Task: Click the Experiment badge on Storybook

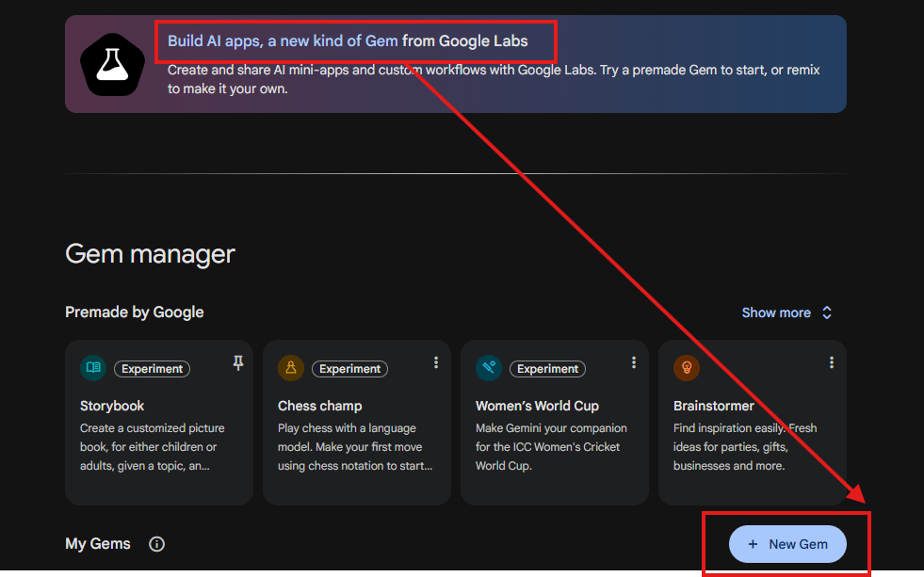Action: (x=152, y=369)
